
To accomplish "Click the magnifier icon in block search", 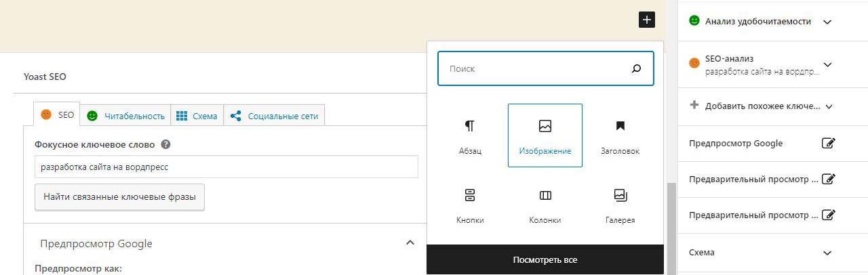I will pos(636,69).
